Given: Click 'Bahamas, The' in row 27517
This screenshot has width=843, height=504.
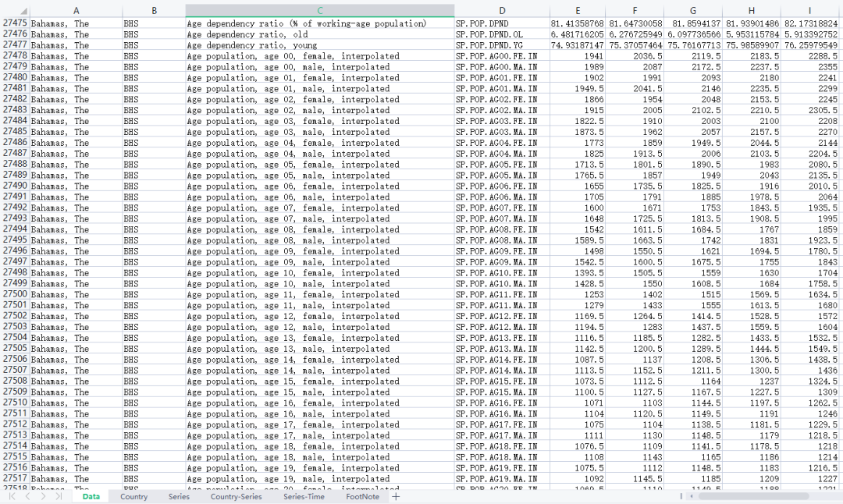Looking at the screenshot, I should pos(76,478).
